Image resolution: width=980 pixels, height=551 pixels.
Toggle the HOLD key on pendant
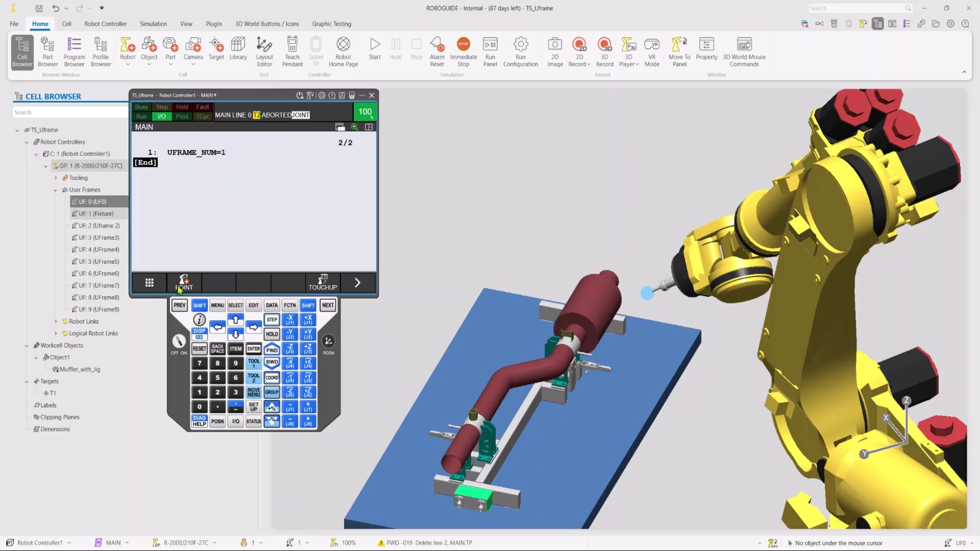pos(272,334)
